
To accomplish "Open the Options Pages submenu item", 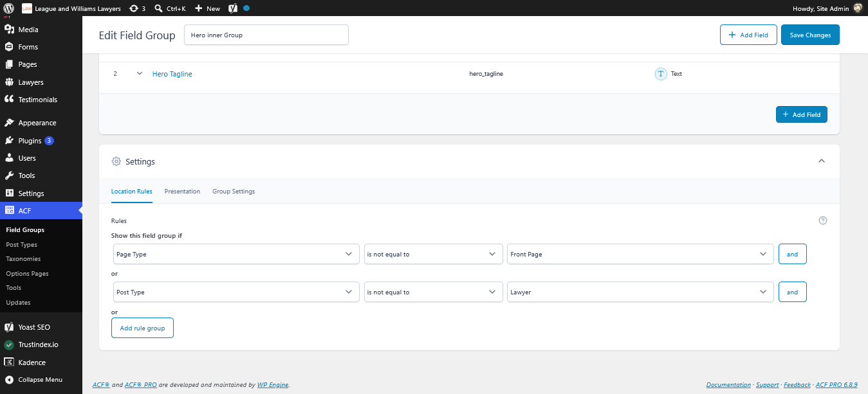I will point(27,274).
